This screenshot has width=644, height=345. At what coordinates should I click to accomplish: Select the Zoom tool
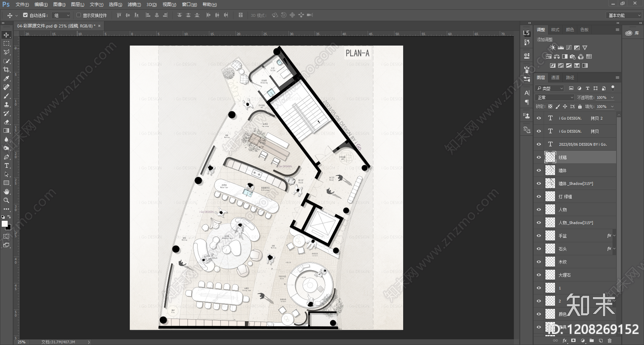pos(6,200)
